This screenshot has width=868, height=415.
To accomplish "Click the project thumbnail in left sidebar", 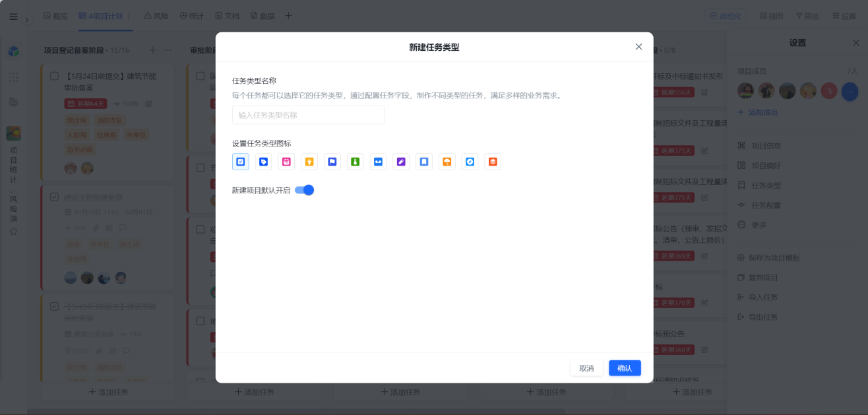I will click(x=13, y=133).
